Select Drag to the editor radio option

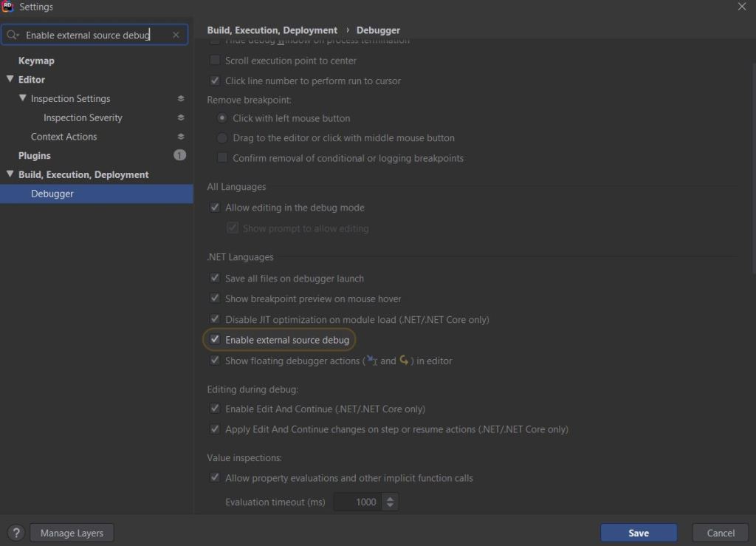[222, 138]
